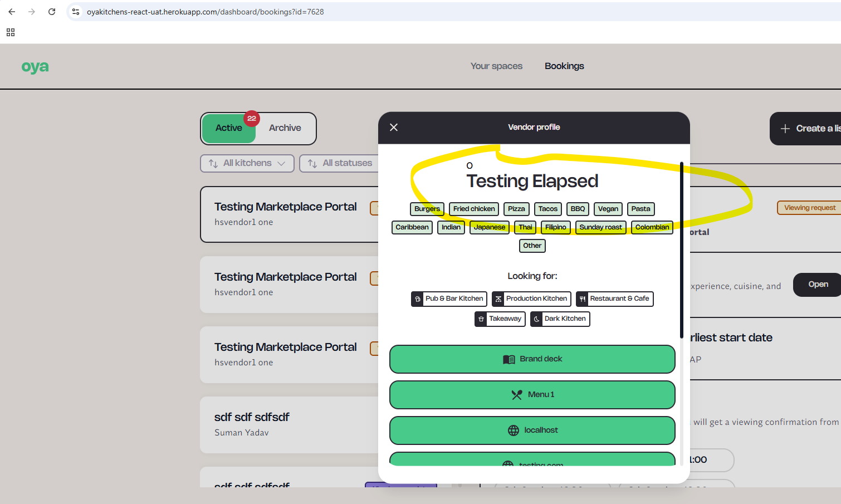
Task: Open the All kitchens dropdown
Action: (x=247, y=163)
